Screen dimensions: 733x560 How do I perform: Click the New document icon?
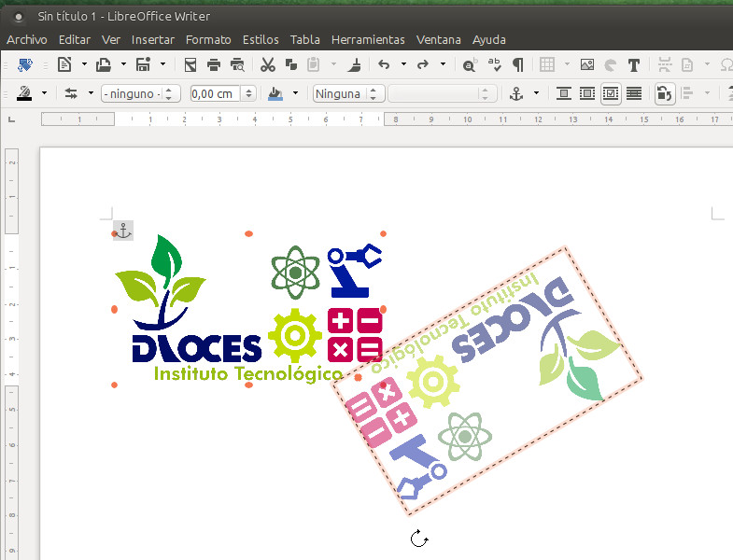point(64,64)
